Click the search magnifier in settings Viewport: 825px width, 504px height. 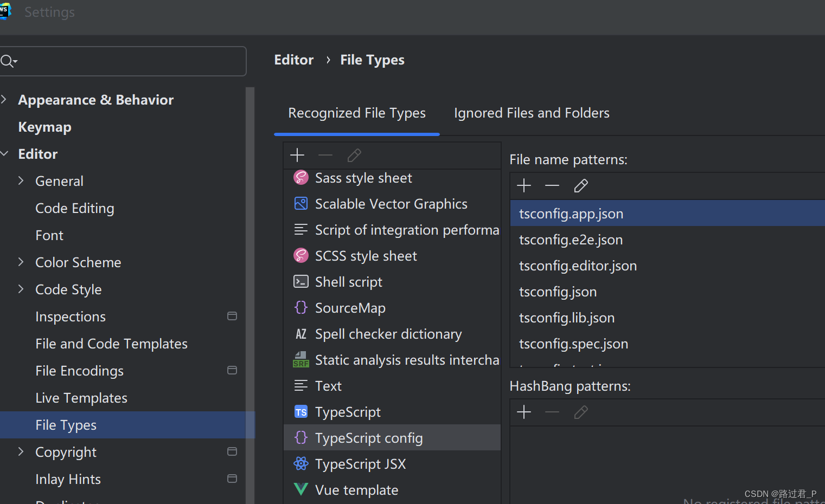8,61
